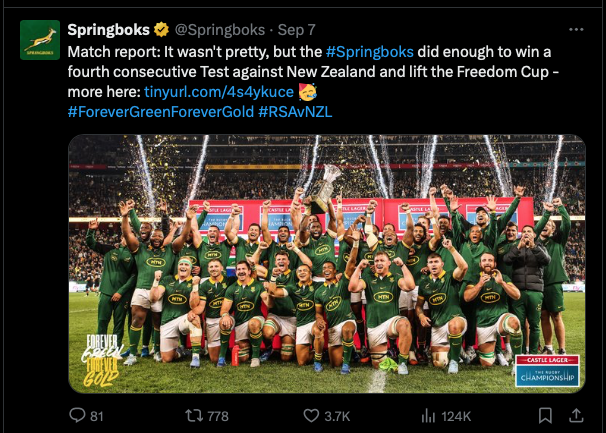Follow the tinyurl.com/4s4ykuce link
606x433 pixels.
tap(226, 91)
